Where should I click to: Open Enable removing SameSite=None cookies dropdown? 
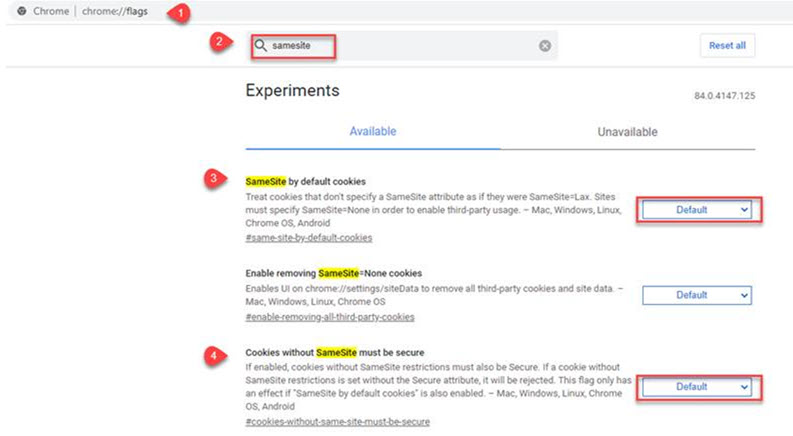click(x=697, y=295)
